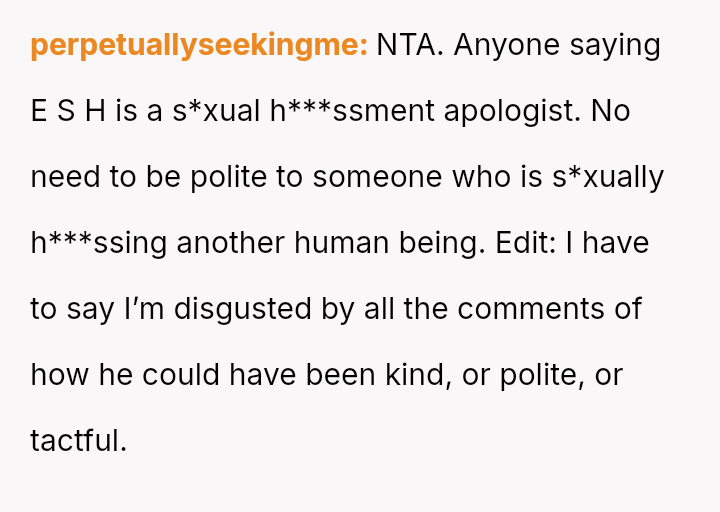The width and height of the screenshot is (720, 512).
Task: Click the final word "tactful."
Action: pyautogui.click(x=79, y=441)
